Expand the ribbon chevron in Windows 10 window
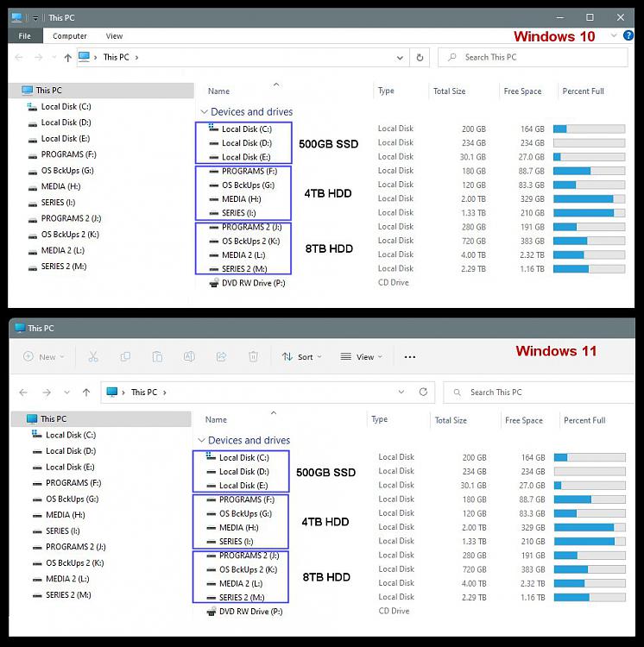The height and width of the screenshot is (647, 644). click(614, 35)
